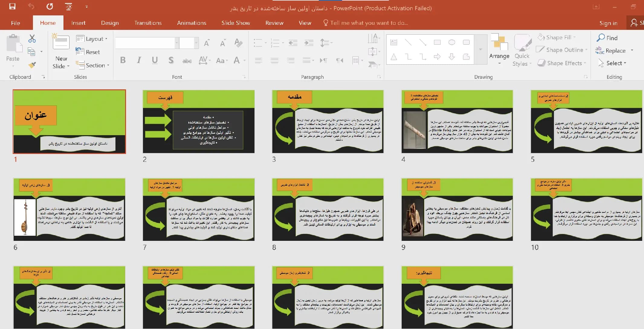This screenshot has height=329, width=644.
Task: Toggle Underline formatting
Action: 155,60
